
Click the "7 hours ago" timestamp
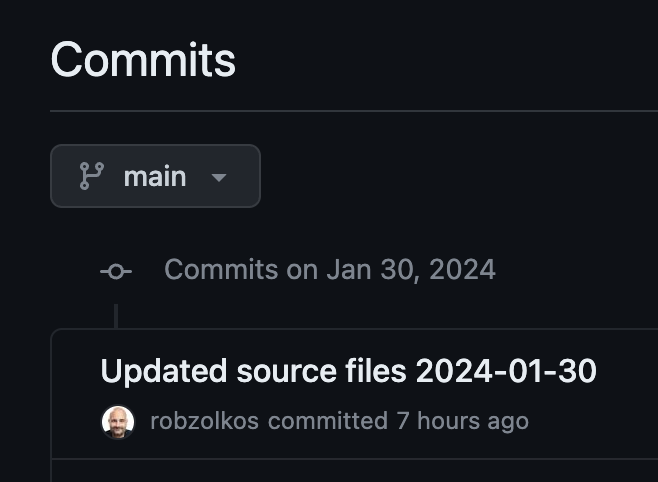(x=462, y=421)
